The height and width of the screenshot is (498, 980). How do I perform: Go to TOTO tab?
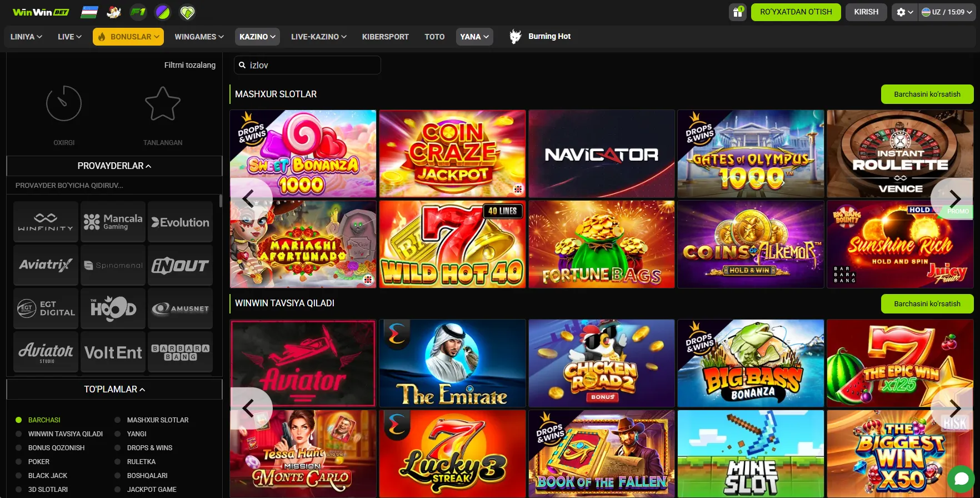pyautogui.click(x=434, y=37)
